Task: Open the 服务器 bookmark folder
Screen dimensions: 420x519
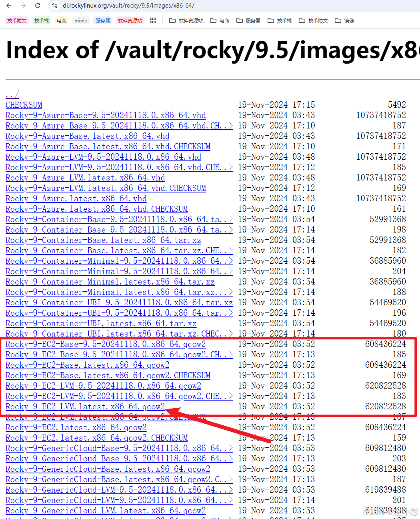Action: pyautogui.click(x=248, y=20)
